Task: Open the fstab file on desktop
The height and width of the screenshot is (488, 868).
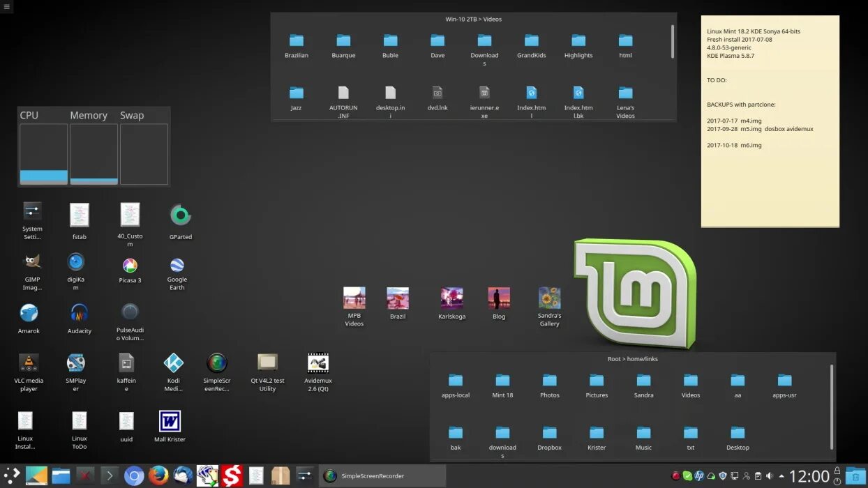Action: point(80,222)
